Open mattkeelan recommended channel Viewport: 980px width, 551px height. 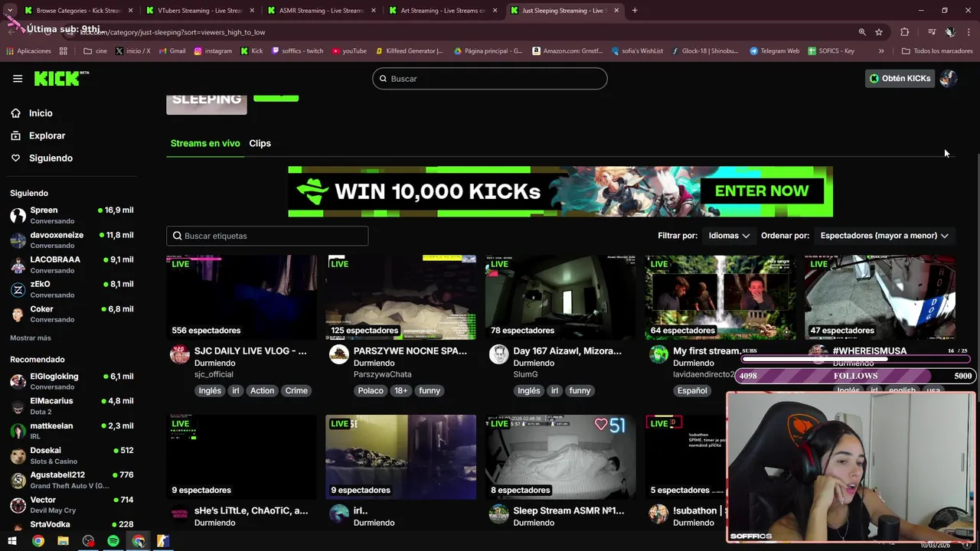coord(72,431)
